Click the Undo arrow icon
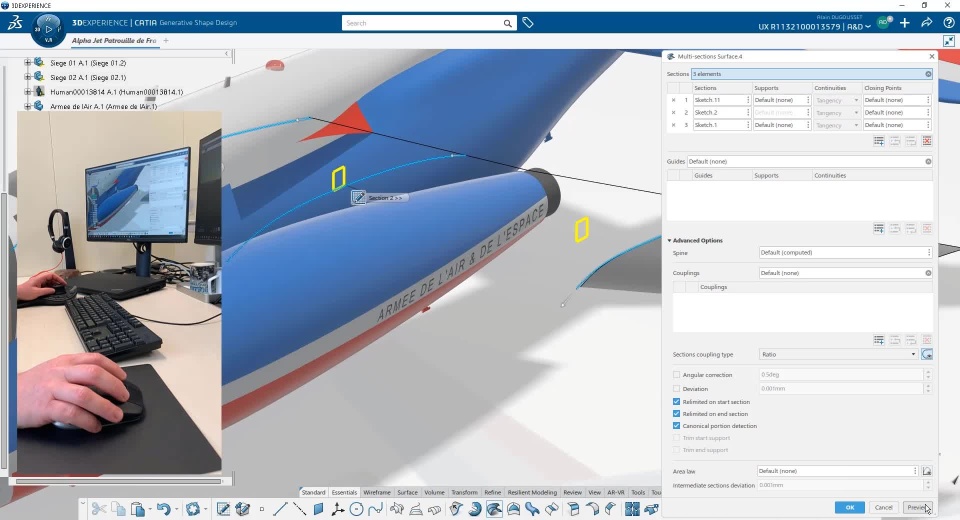The height and width of the screenshot is (520, 960). pyautogui.click(x=163, y=508)
